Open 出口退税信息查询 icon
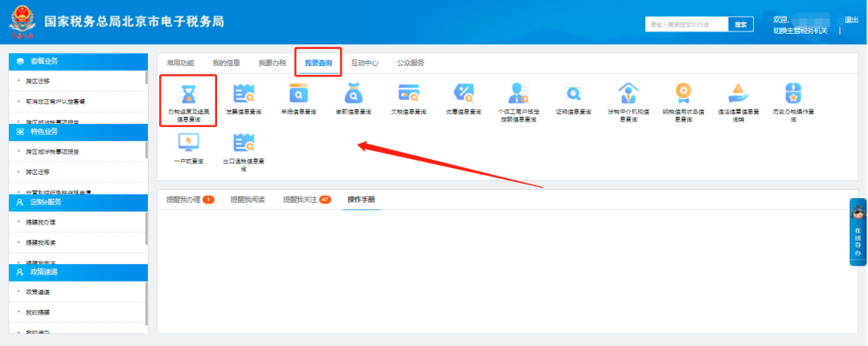This screenshot has height=346, width=868. [x=244, y=143]
